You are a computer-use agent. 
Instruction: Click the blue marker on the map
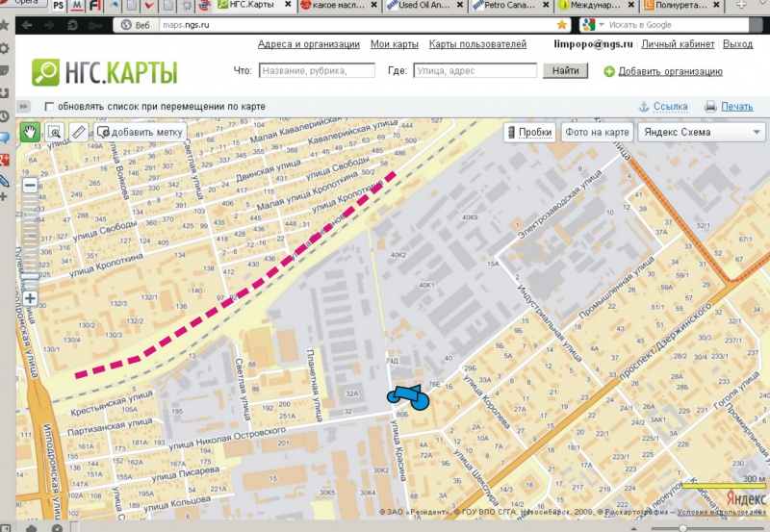(x=408, y=393)
